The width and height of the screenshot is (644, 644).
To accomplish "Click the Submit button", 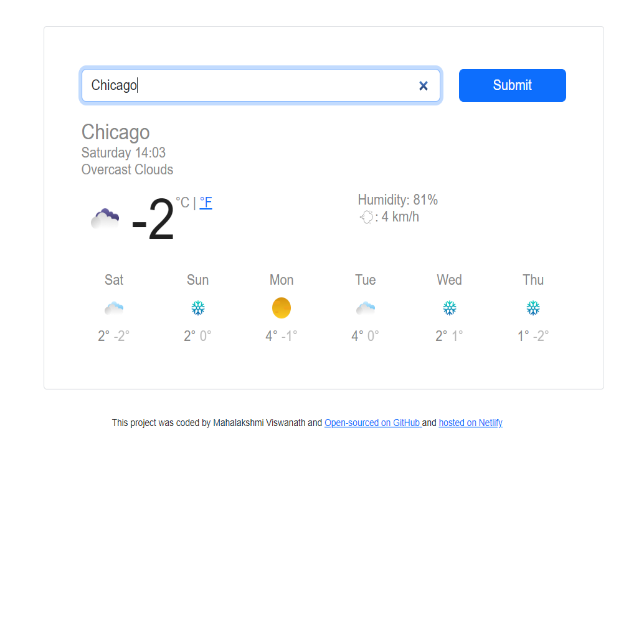I will coord(513,85).
